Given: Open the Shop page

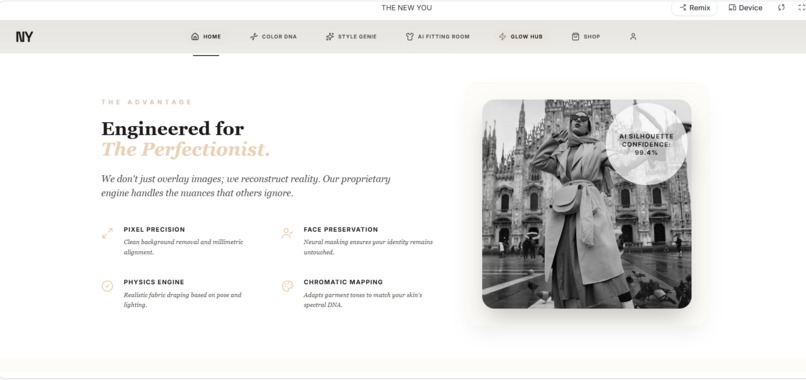Looking at the screenshot, I should coord(586,37).
